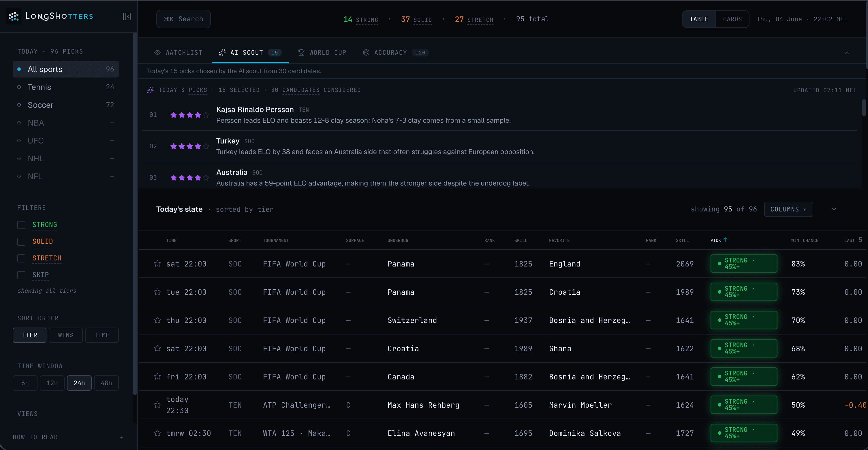Screen dimensions: 868x450
Task: Star the Switzerland vs Bosnia row
Action: pyautogui.click(x=157, y=320)
